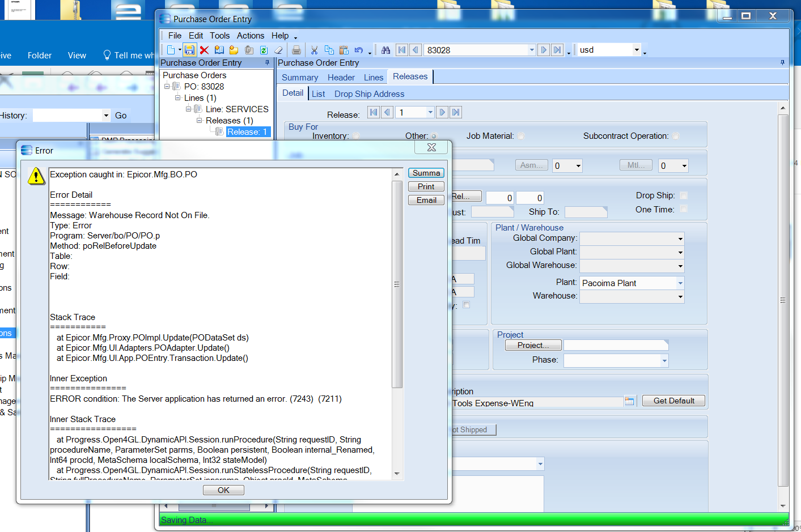Click the Undo arrow icon
This screenshot has height=532, width=801.
359,50
